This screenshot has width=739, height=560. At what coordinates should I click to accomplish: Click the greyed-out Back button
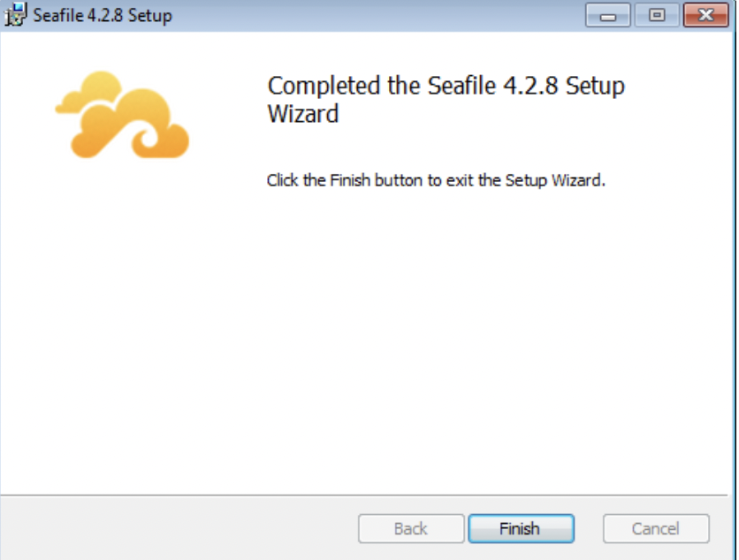pos(411,529)
